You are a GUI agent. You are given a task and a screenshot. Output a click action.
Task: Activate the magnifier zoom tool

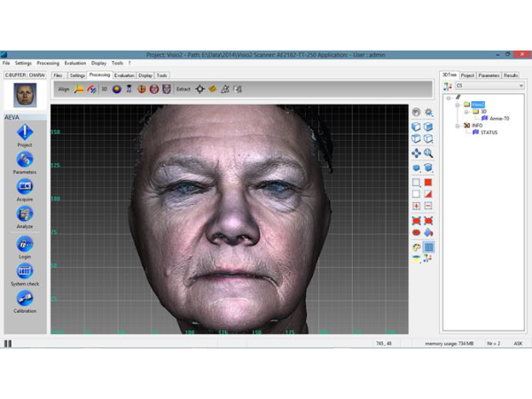[x=428, y=153]
